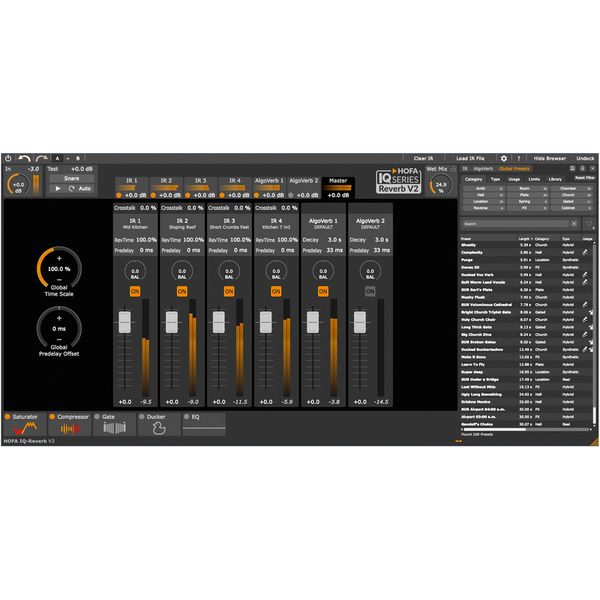Click the browser save preset icon

point(572,168)
